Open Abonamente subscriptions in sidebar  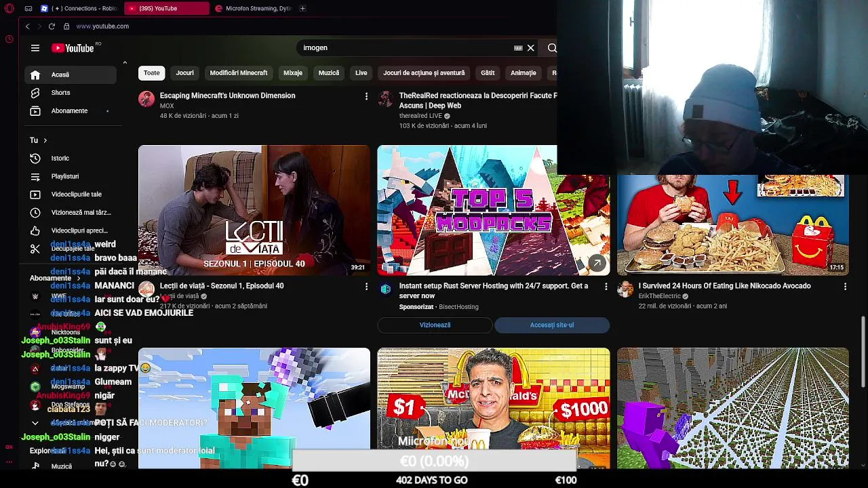coord(70,110)
